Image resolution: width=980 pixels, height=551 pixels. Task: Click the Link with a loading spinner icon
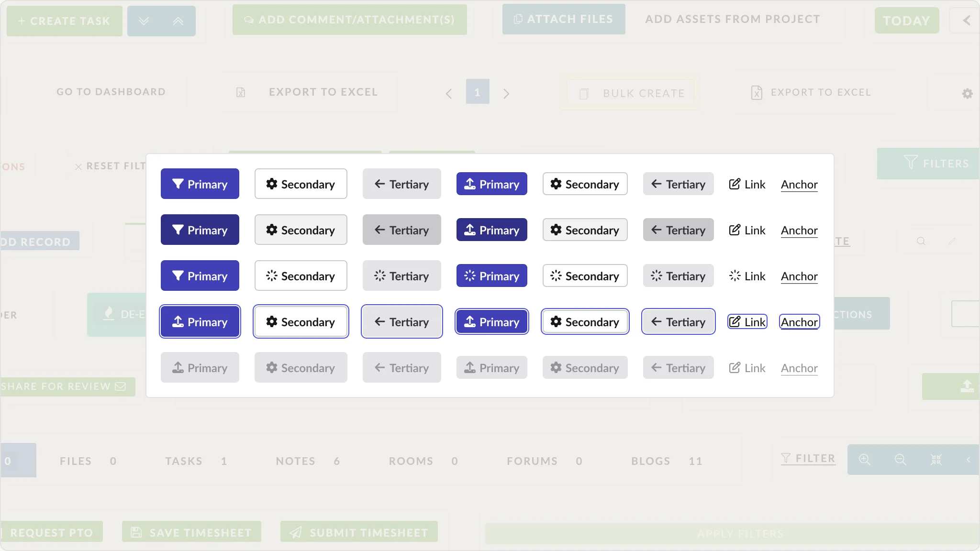coord(747,276)
